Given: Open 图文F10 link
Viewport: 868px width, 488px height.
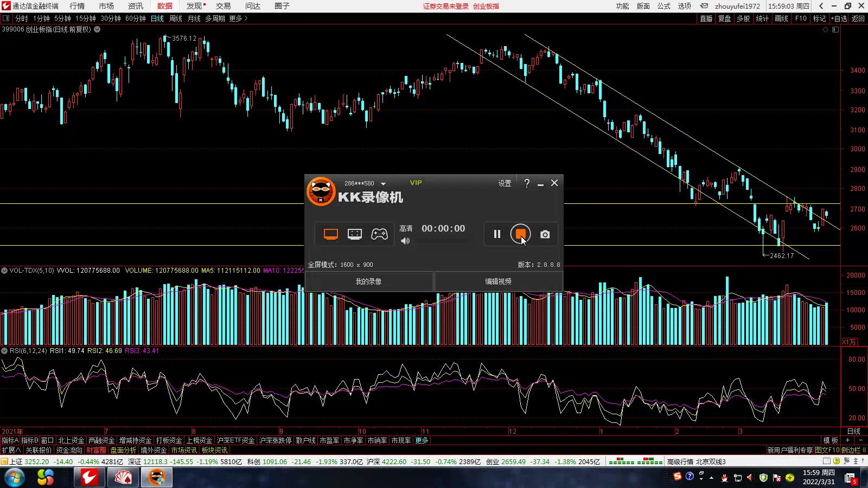Looking at the screenshot, I should (x=827, y=450).
